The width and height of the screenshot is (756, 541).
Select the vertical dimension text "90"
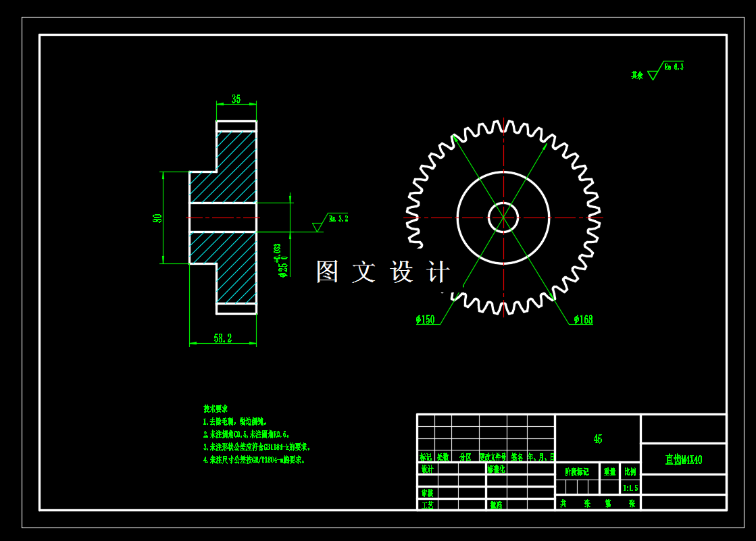157,218
